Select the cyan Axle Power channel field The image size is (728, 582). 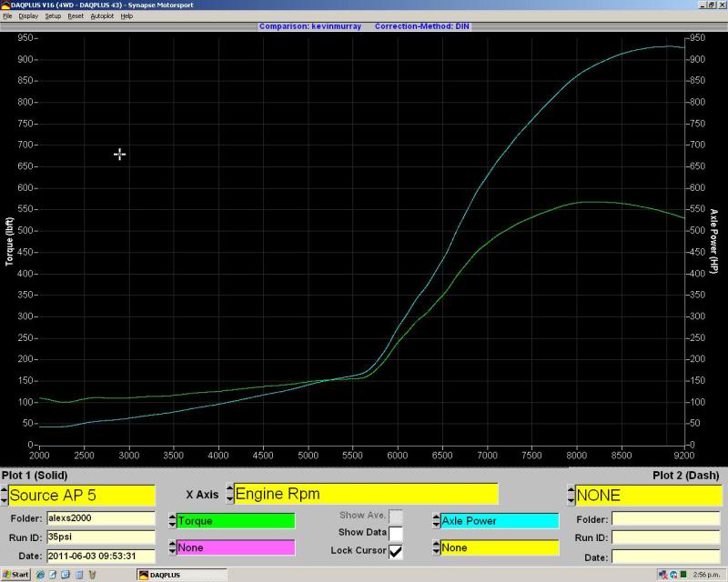(500, 521)
